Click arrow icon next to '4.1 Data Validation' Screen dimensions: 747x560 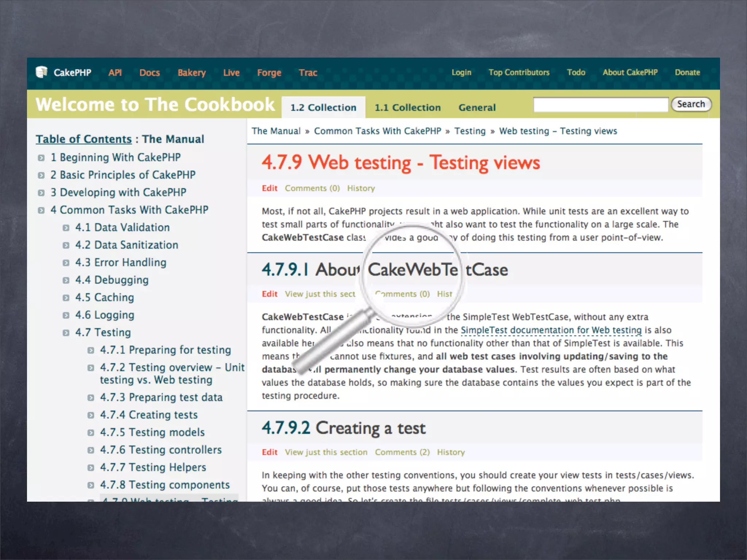click(66, 228)
